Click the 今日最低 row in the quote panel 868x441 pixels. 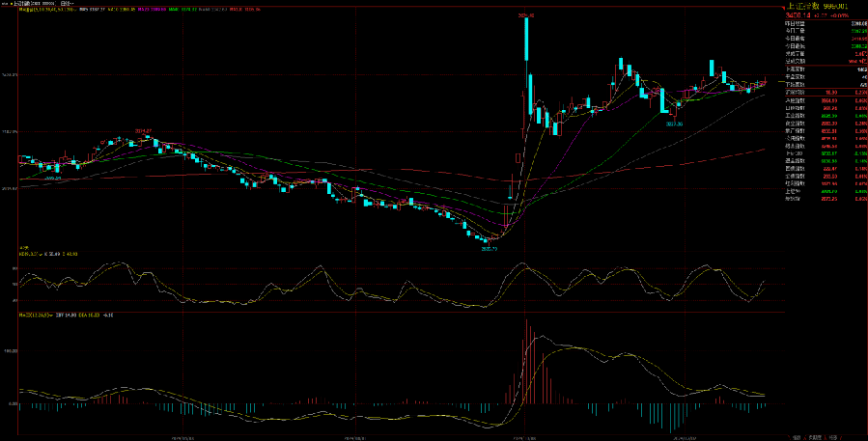[825, 46]
